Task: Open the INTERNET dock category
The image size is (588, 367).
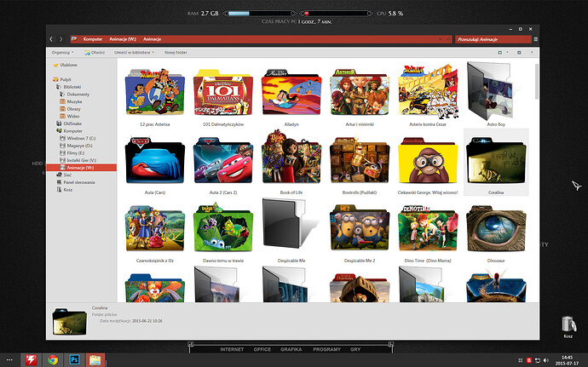Action: (x=232, y=349)
